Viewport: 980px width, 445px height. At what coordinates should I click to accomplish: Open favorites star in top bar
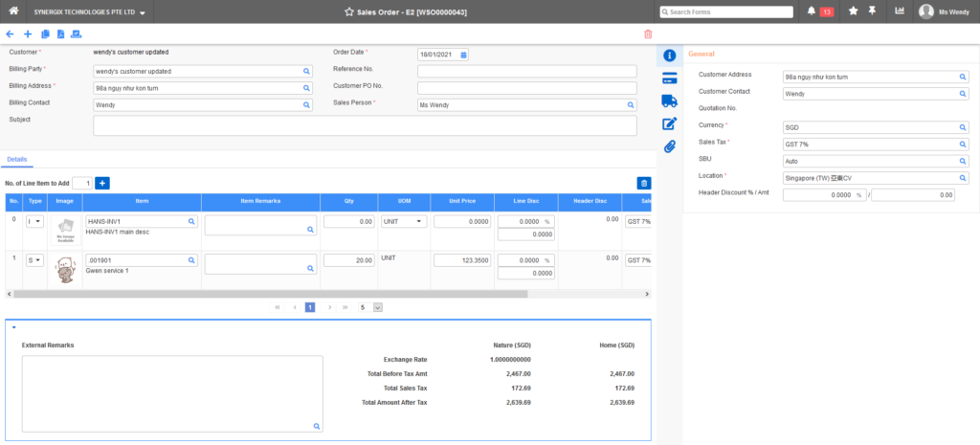pyautogui.click(x=853, y=11)
